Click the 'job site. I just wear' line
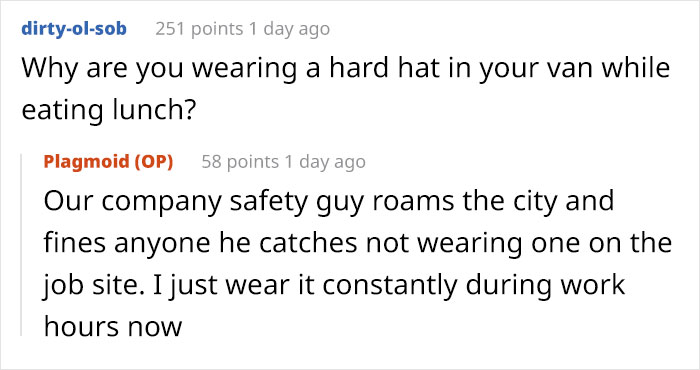Screen dimensions: 700x370 (334, 286)
